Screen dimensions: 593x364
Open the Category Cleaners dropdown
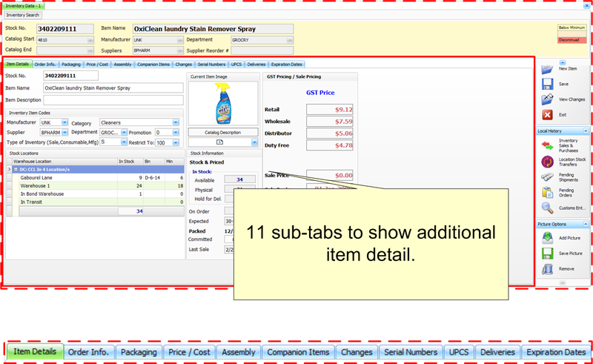pos(176,122)
